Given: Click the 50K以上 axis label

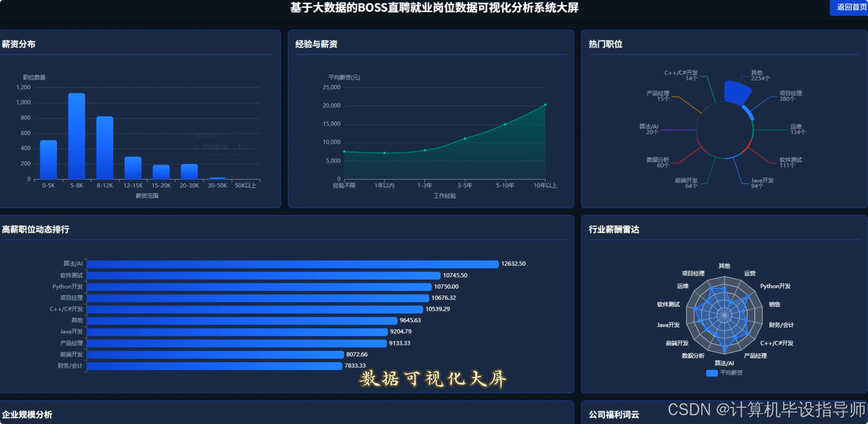Looking at the screenshot, I should (x=246, y=185).
